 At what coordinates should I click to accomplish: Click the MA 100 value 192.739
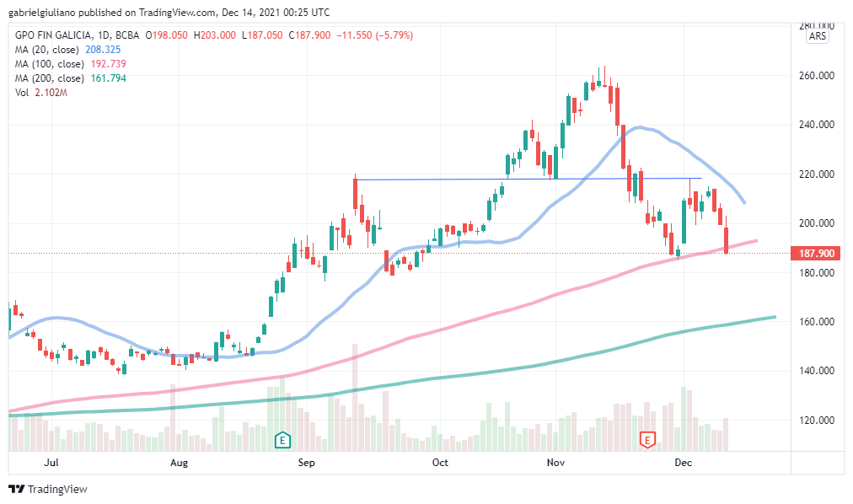click(108, 64)
